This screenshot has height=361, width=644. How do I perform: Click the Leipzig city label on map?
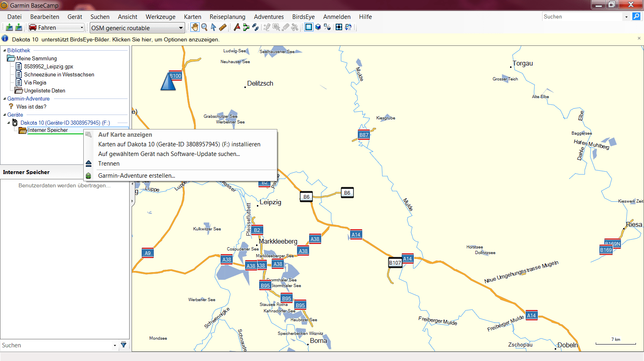click(270, 202)
